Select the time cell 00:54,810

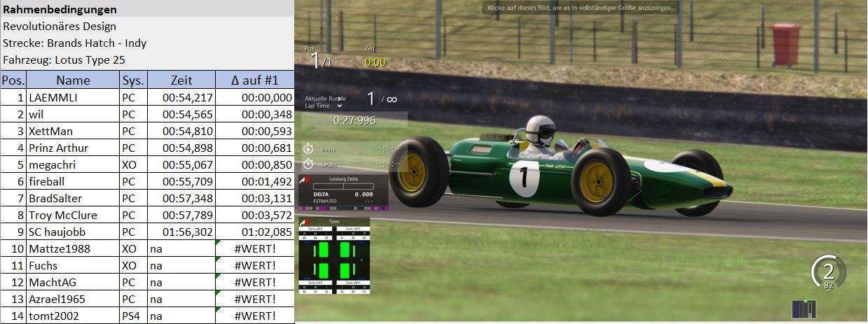click(x=181, y=131)
